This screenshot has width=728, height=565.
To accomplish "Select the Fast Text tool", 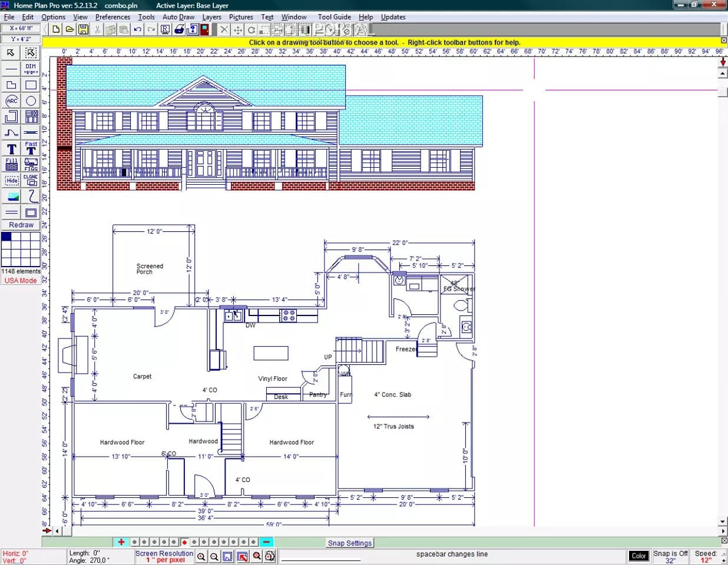I will click(31, 148).
